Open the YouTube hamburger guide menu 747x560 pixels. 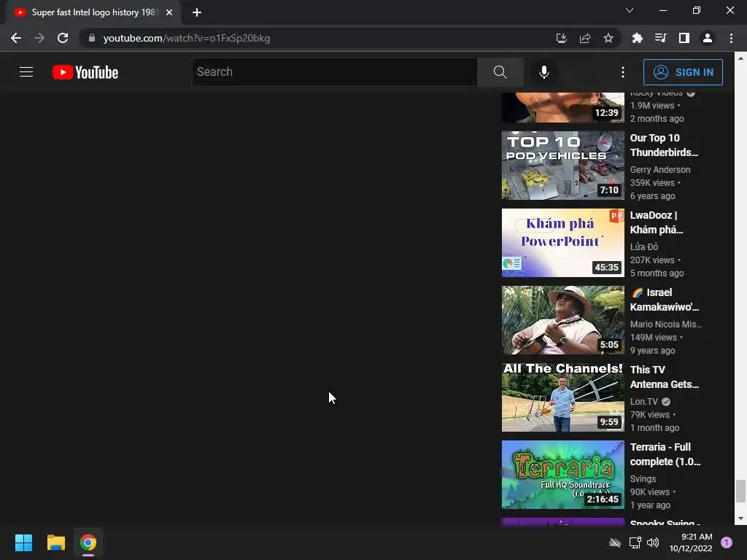[x=26, y=72]
